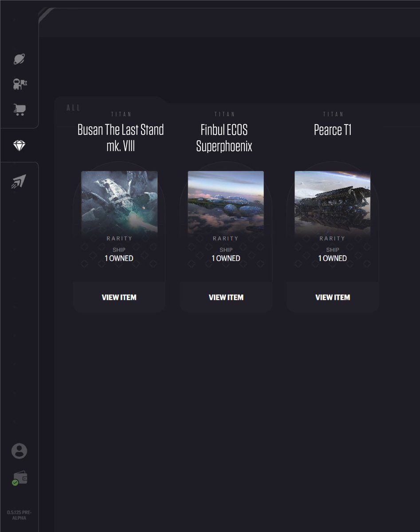The height and width of the screenshot is (532, 420).
Task: Select the ALL tab
Action: pyautogui.click(x=73, y=108)
